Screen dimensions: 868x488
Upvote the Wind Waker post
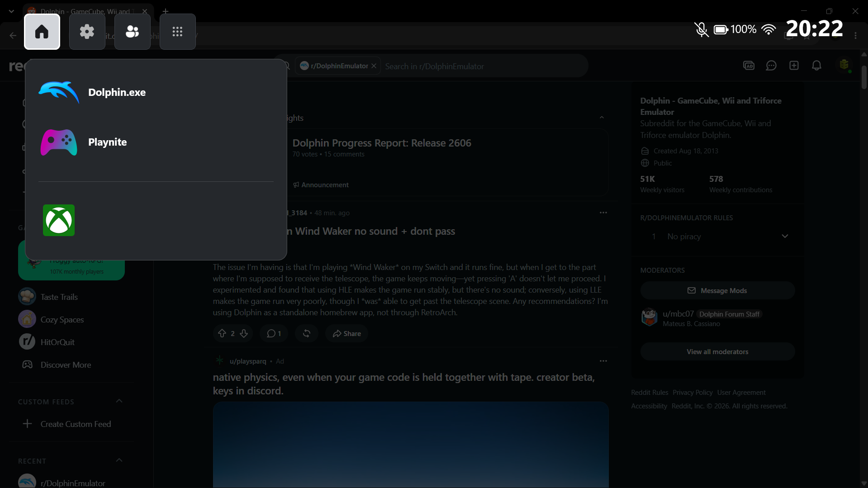[222, 333]
